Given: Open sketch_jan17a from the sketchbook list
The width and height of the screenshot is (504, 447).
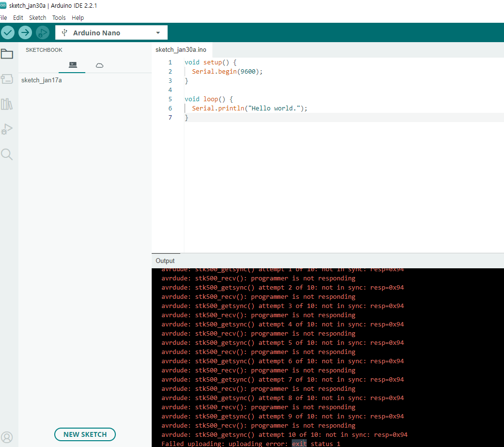Looking at the screenshot, I should (x=42, y=80).
